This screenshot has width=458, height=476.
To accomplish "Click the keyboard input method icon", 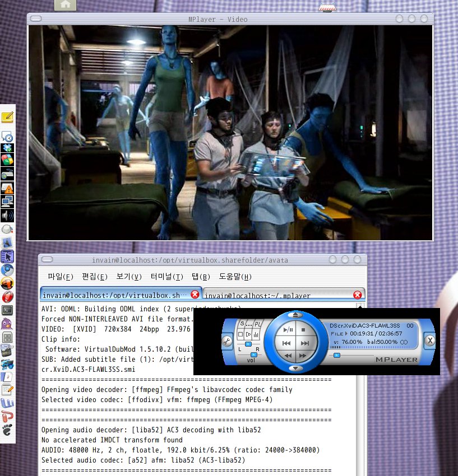I will click(7, 174).
